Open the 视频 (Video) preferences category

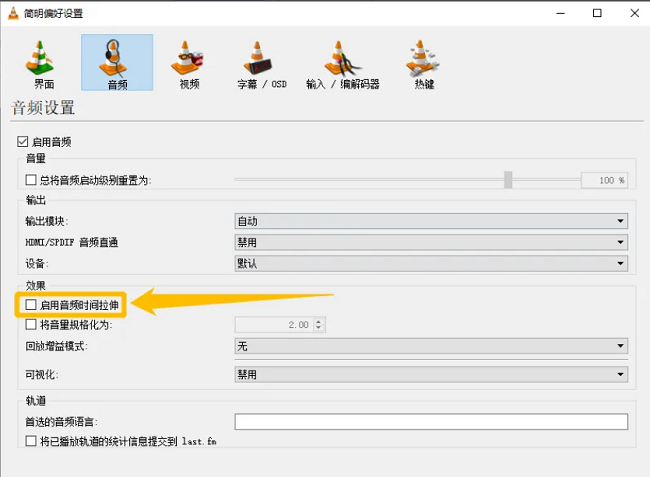189,63
